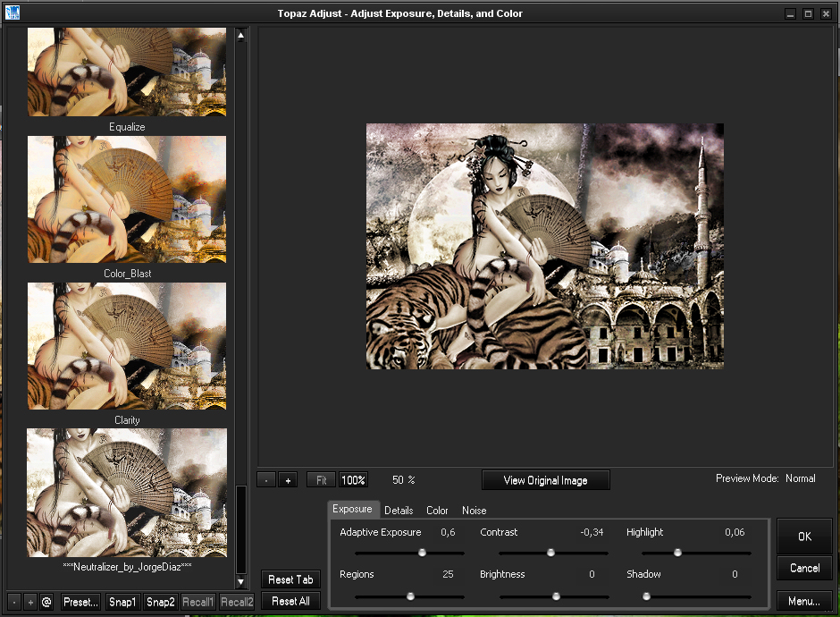Change Preview Mode from Normal
Screen dimensions: 840x617
coord(801,478)
